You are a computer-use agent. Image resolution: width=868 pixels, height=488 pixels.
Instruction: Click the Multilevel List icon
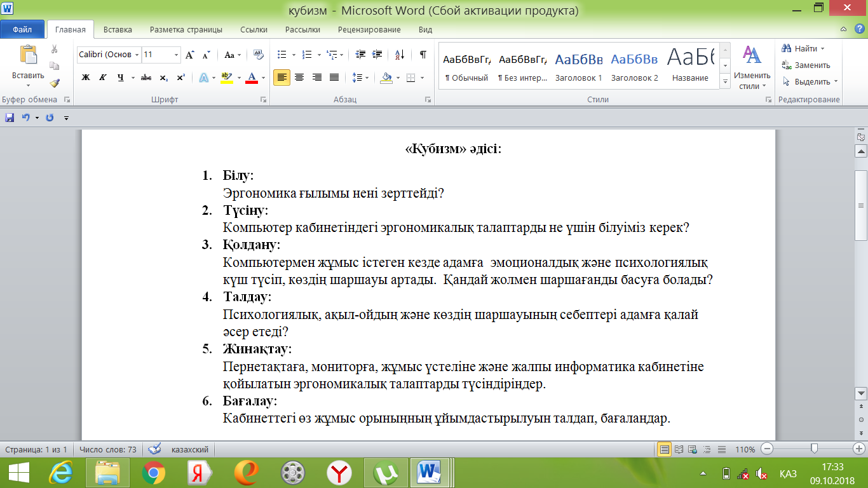coord(332,55)
